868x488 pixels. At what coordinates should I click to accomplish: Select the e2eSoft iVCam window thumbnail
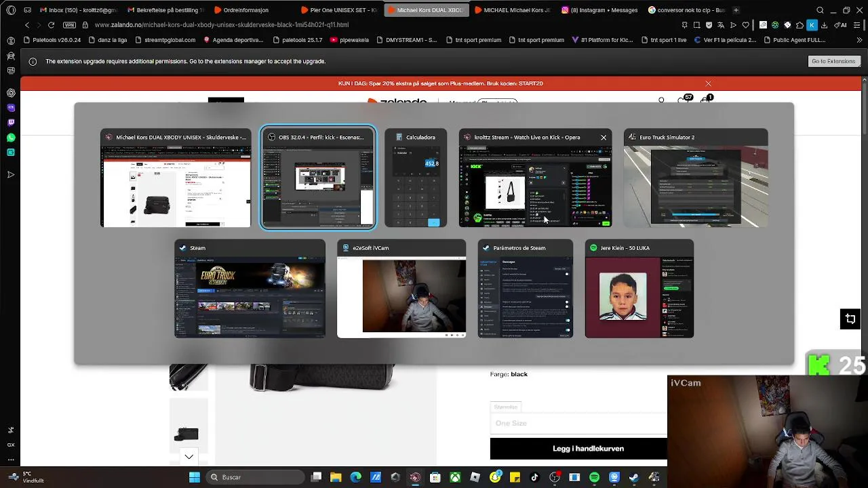tap(401, 288)
